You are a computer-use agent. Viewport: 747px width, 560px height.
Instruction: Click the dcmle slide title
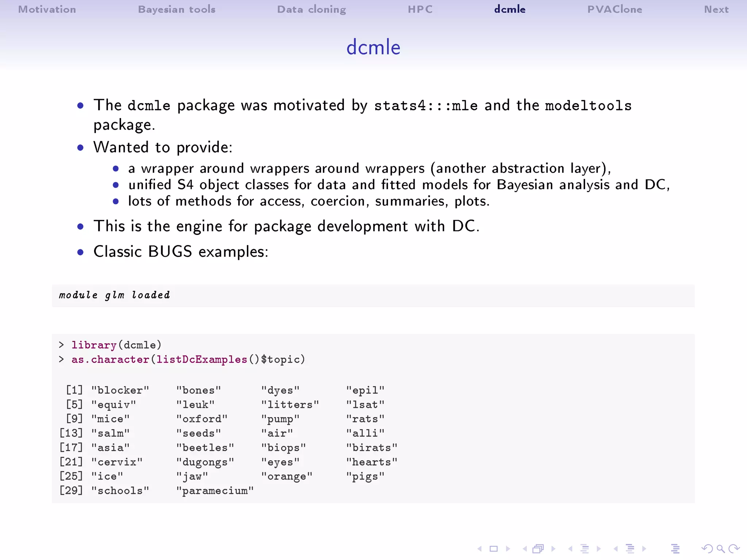tap(373, 47)
